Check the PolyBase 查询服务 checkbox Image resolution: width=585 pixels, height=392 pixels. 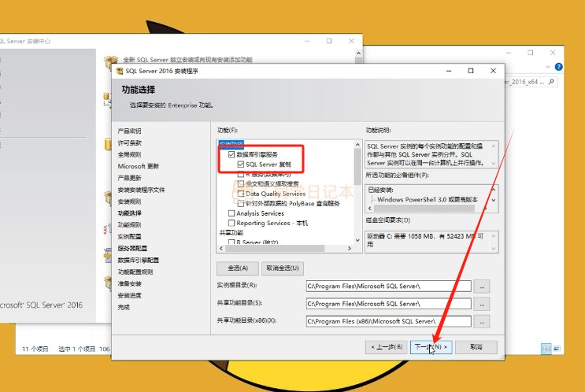coord(241,203)
